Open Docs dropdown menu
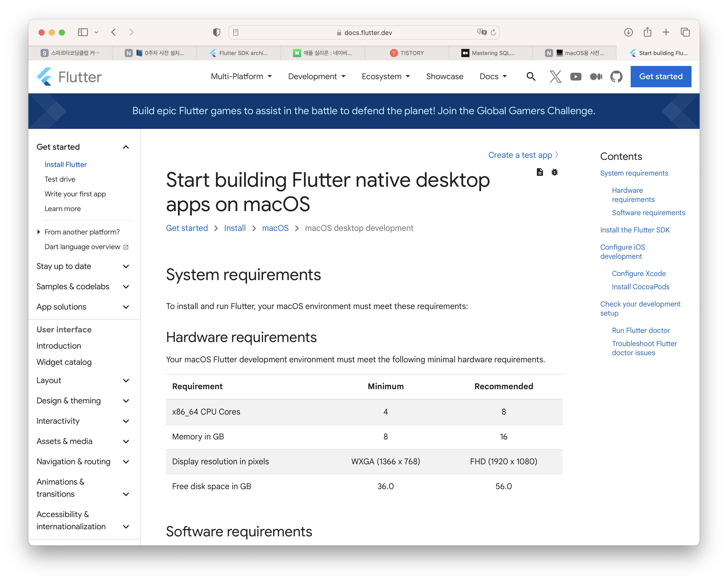Screen dimensions: 728x583 click(x=493, y=76)
